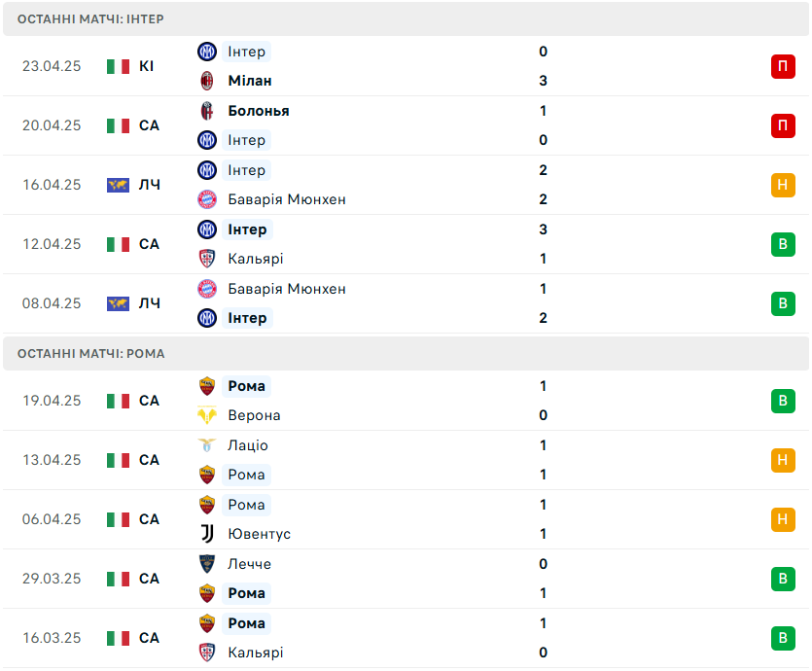Click the Bologna club crest icon

206,111
